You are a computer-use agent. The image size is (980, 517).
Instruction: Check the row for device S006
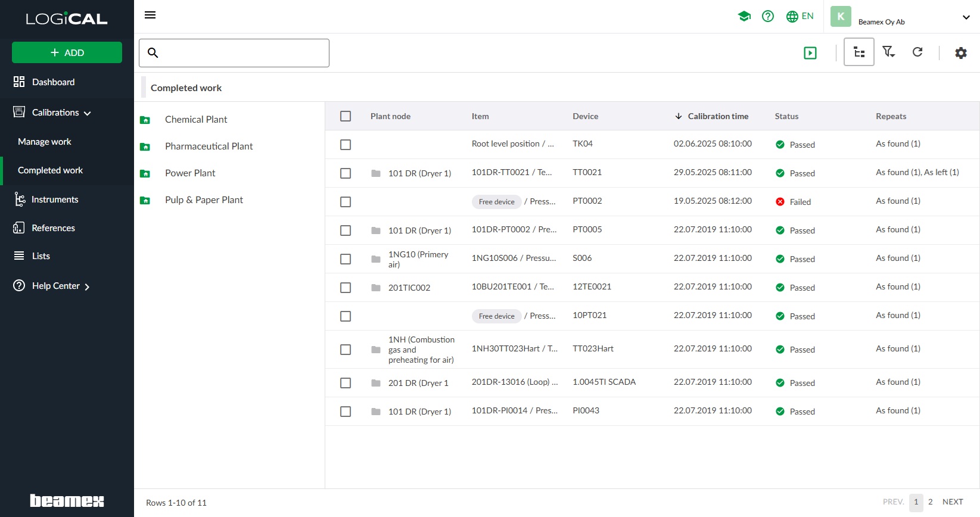pos(346,259)
